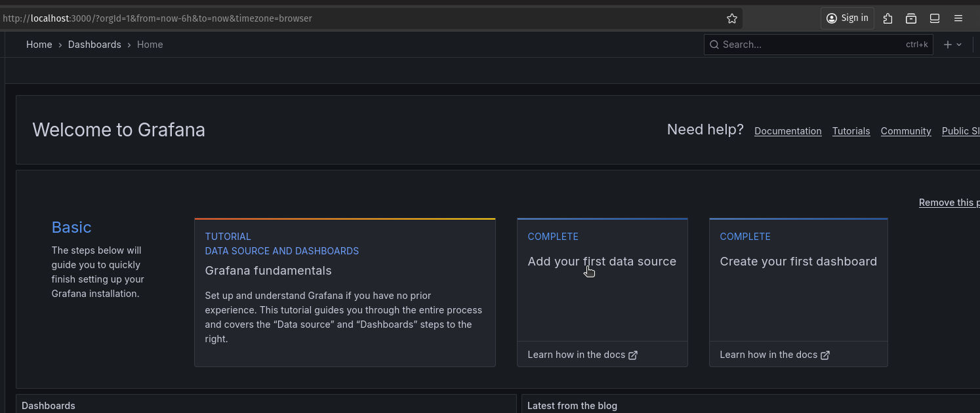Go to the Home breadcrumb at the start
The width and height of the screenshot is (980, 413).
[39, 45]
